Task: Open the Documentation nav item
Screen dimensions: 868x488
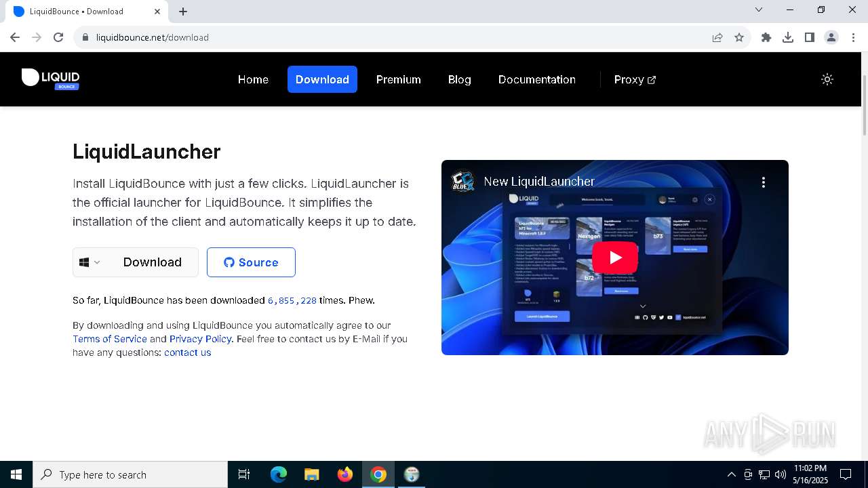Action: tap(536, 79)
